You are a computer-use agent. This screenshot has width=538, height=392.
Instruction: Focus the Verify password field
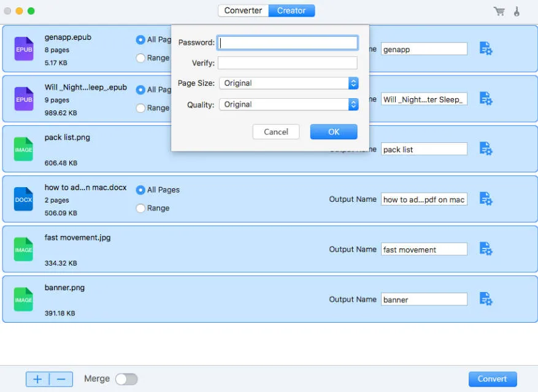pos(288,63)
